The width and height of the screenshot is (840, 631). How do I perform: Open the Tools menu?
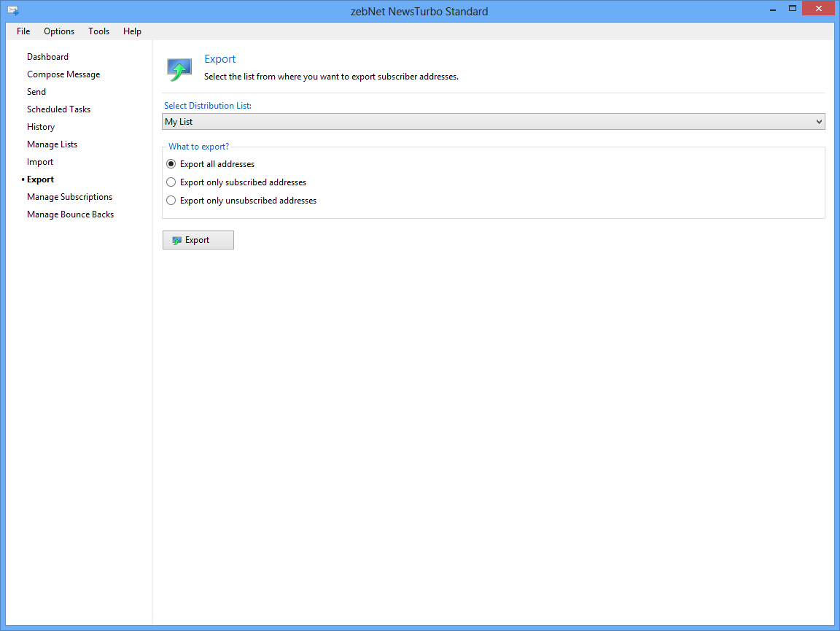(99, 31)
